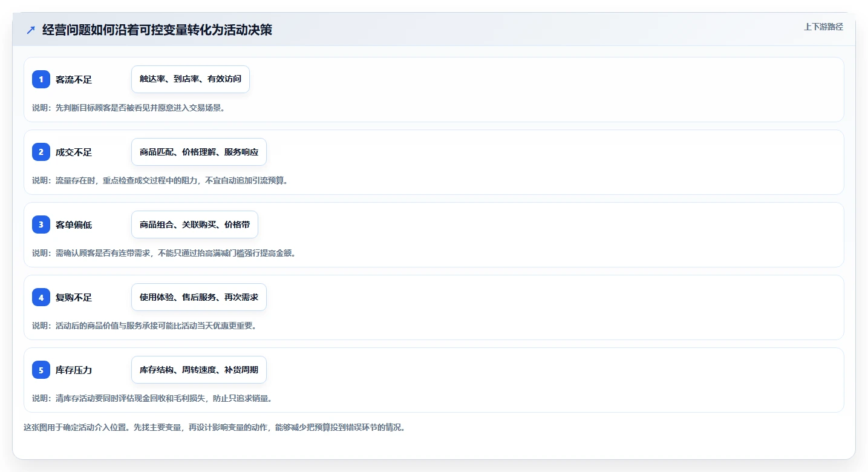Click the 商品匹配、价格理解、服务响应 chip
868x472 pixels.
pos(199,152)
